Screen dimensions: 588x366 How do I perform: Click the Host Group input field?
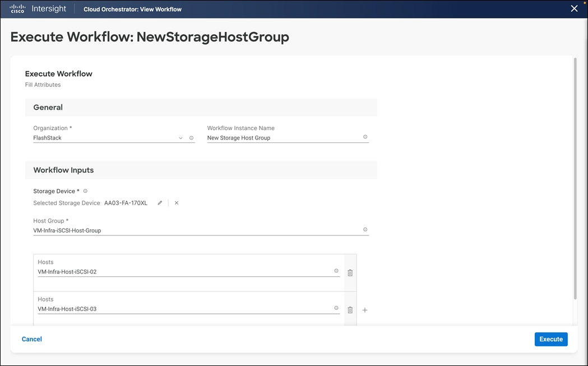pos(196,230)
